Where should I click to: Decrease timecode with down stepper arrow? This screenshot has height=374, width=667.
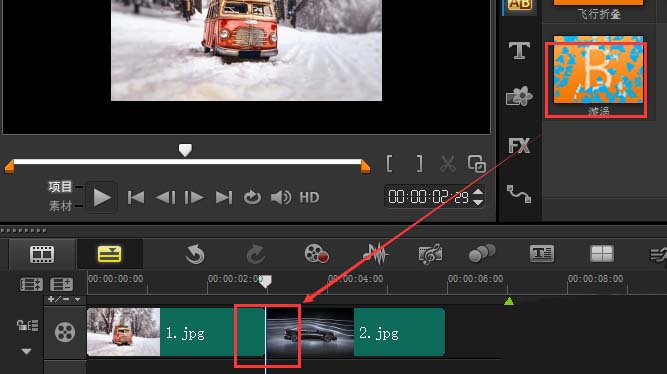point(478,202)
